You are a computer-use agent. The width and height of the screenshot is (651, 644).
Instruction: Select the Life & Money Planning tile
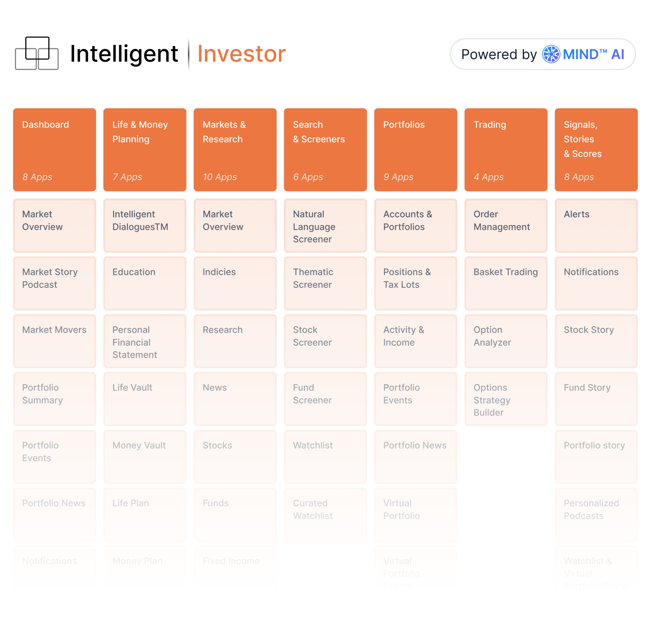(144, 150)
